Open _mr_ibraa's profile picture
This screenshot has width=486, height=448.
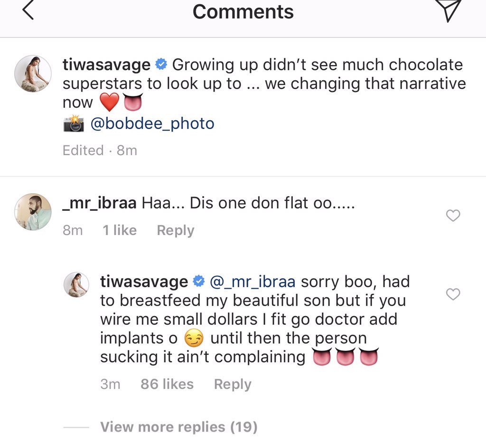(33, 212)
